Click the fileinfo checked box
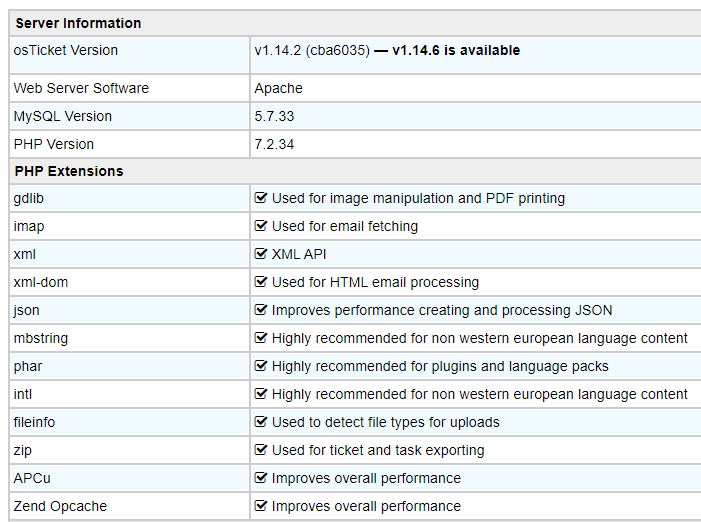The image size is (701, 522). 261,422
